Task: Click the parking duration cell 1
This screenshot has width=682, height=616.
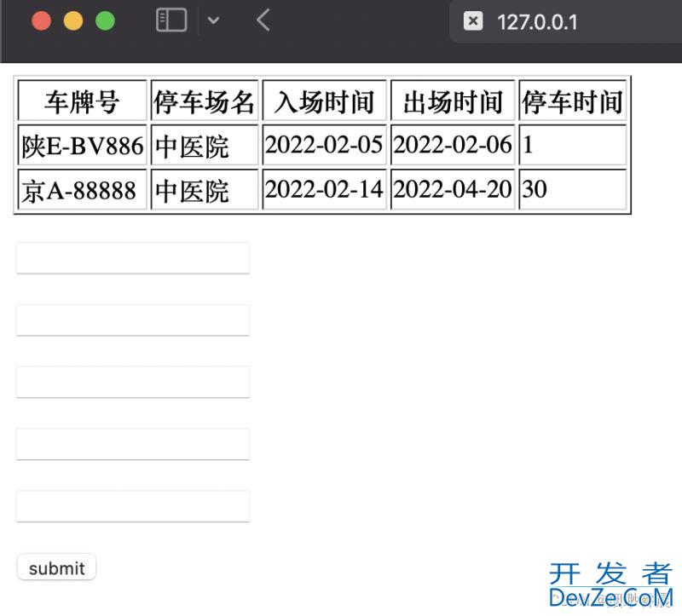Action: pyautogui.click(x=572, y=145)
